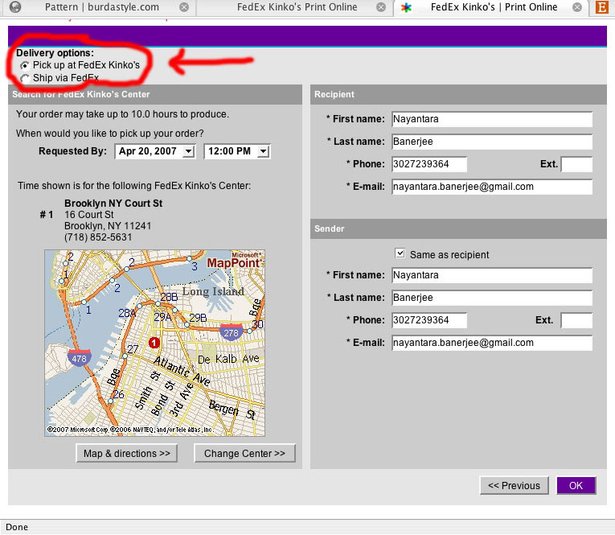Click the Recipient Last name field

pyautogui.click(x=492, y=142)
